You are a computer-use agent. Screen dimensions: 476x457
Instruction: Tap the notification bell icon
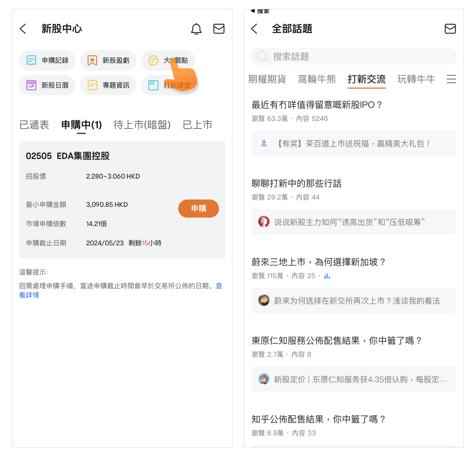pos(196,29)
